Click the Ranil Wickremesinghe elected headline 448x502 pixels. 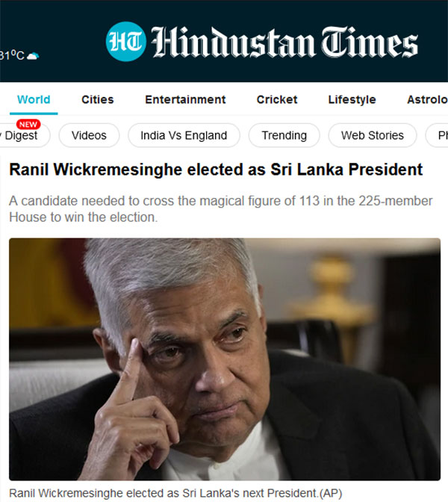coord(216,170)
